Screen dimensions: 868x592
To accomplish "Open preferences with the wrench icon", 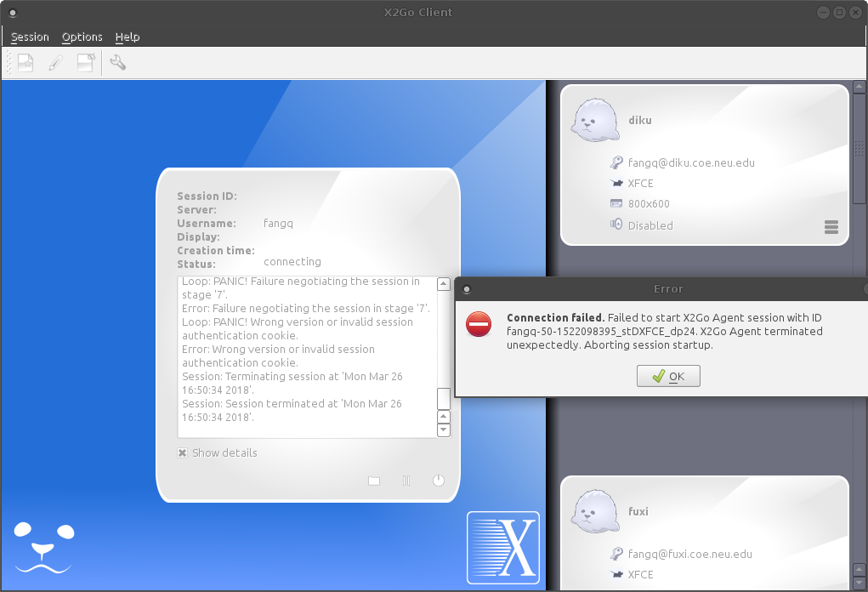I will pos(117,63).
